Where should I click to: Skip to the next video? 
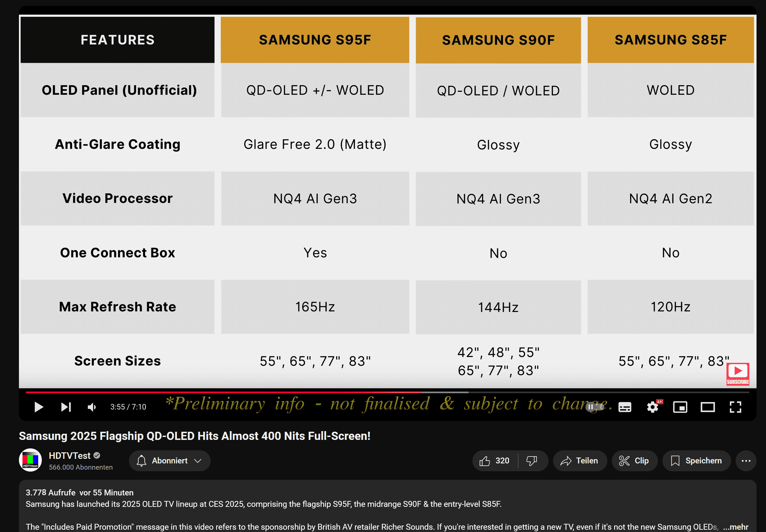(x=66, y=407)
